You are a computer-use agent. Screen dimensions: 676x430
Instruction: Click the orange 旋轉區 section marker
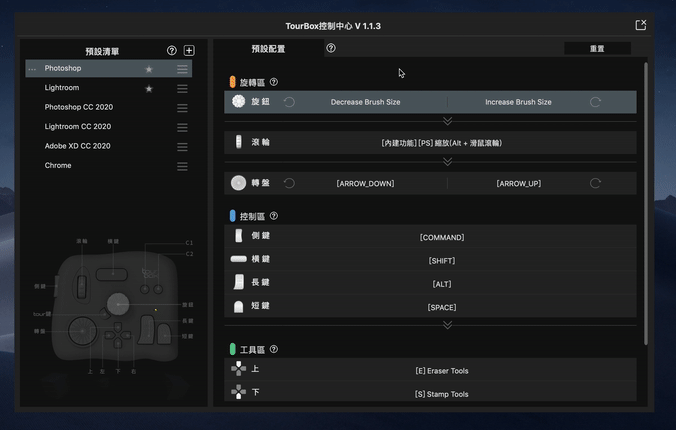232,82
